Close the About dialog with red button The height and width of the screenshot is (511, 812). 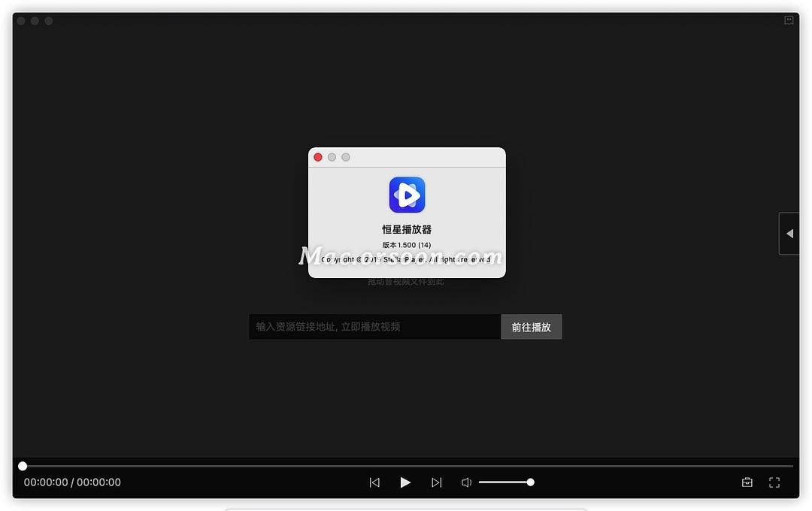318,157
